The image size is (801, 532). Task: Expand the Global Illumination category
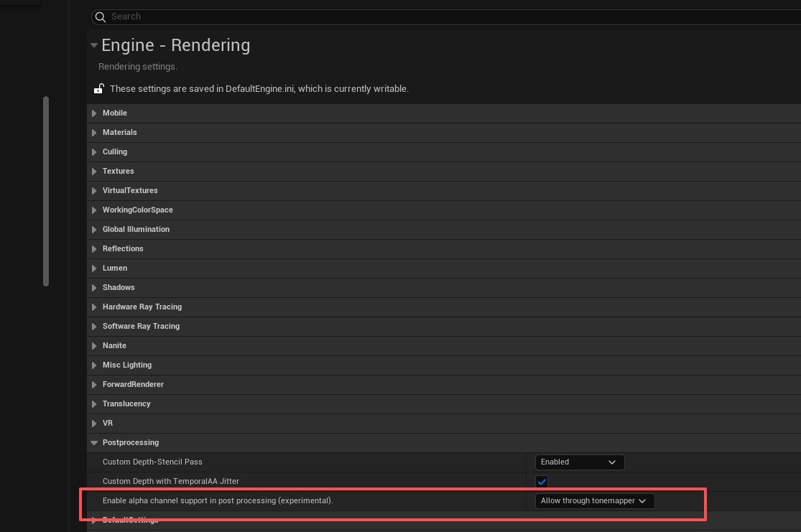[94, 230]
